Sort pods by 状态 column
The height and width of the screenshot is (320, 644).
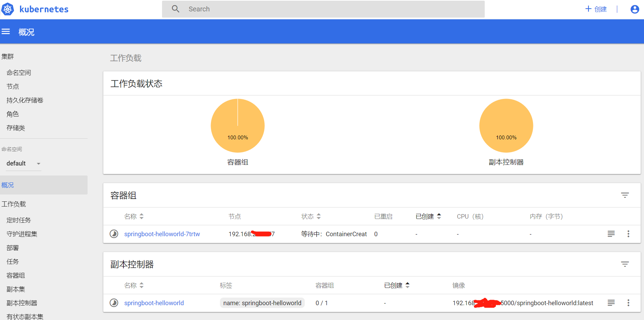[x=311, y=217]
